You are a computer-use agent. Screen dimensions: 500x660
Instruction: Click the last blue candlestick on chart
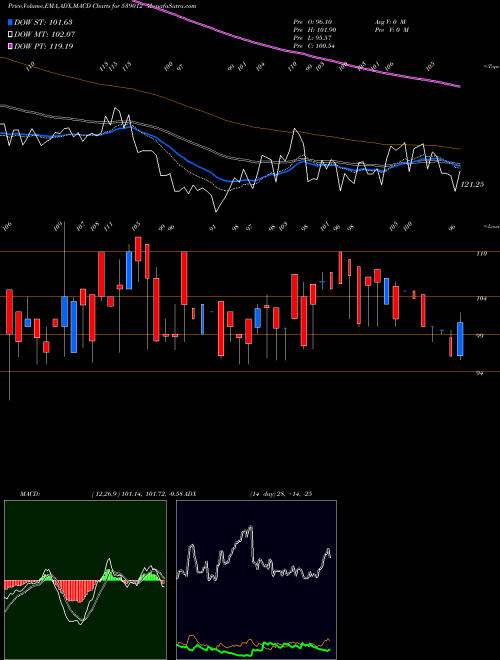coord(460,339)
